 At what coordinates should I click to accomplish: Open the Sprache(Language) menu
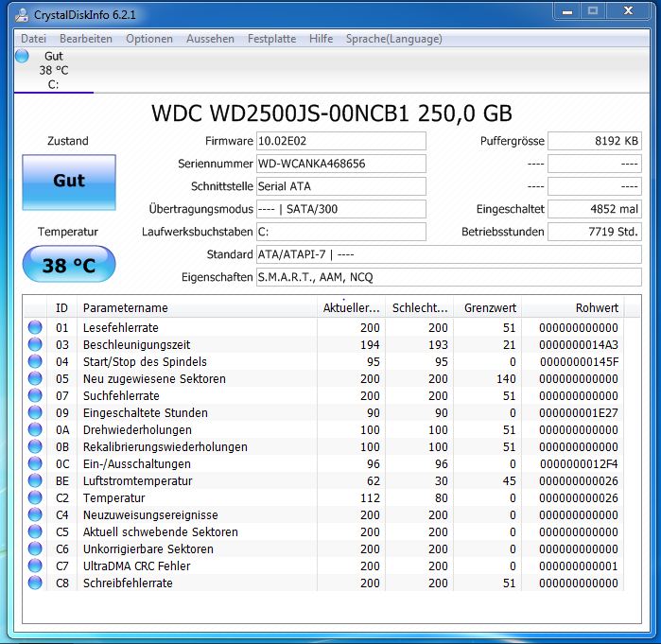click(x=394, y=39)
